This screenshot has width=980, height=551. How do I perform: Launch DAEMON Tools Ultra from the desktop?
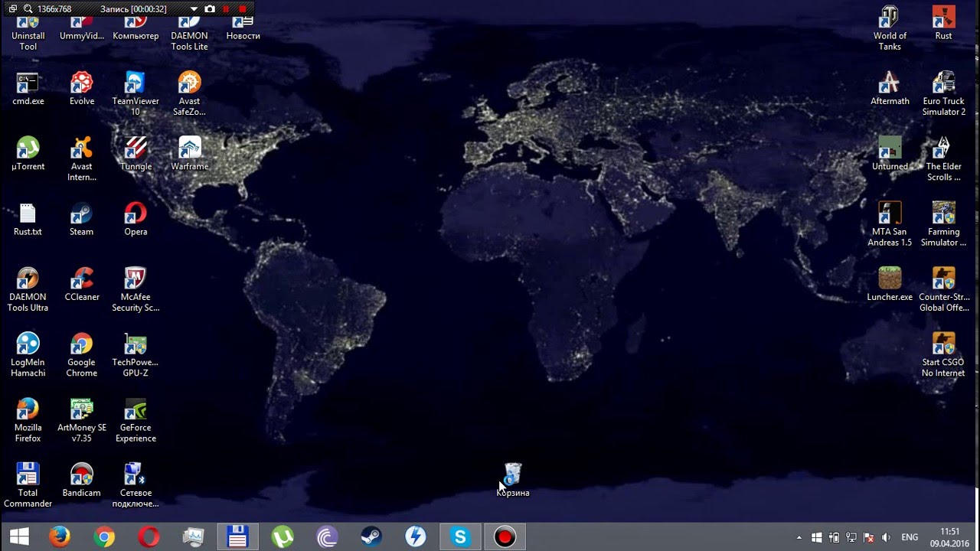28,290
